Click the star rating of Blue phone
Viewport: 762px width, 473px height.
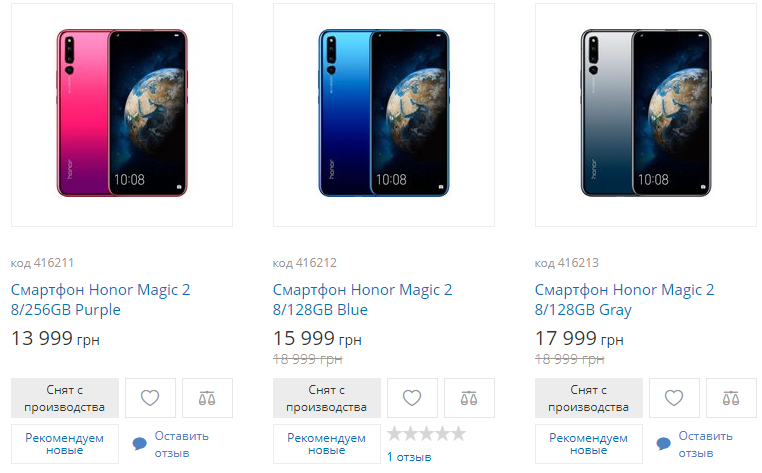coord(427,434)
